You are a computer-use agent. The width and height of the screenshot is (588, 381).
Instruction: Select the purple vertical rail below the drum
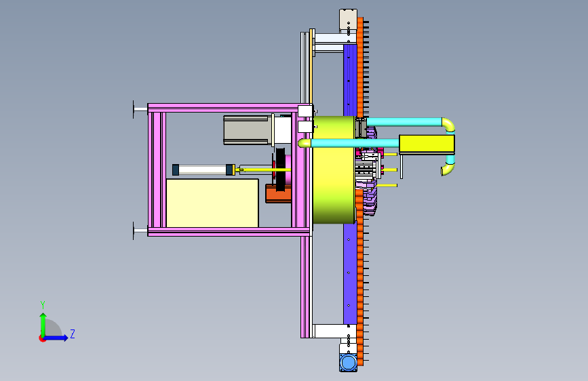click(x=350, y=274)
